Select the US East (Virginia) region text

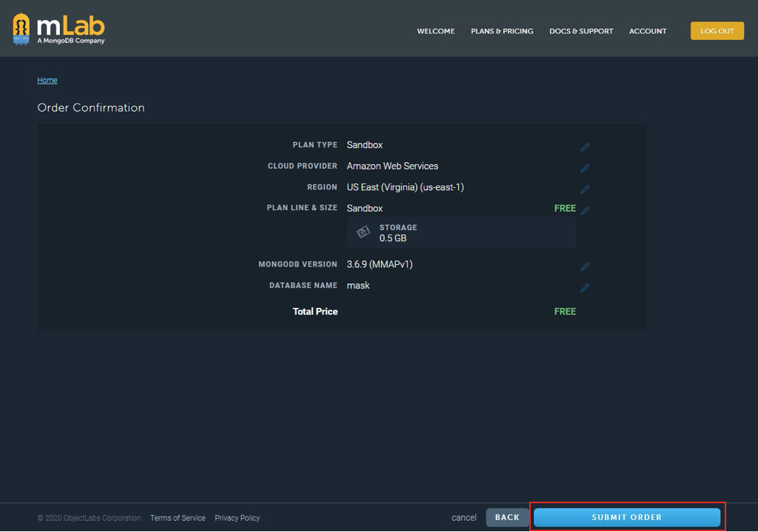coord(405,187)
